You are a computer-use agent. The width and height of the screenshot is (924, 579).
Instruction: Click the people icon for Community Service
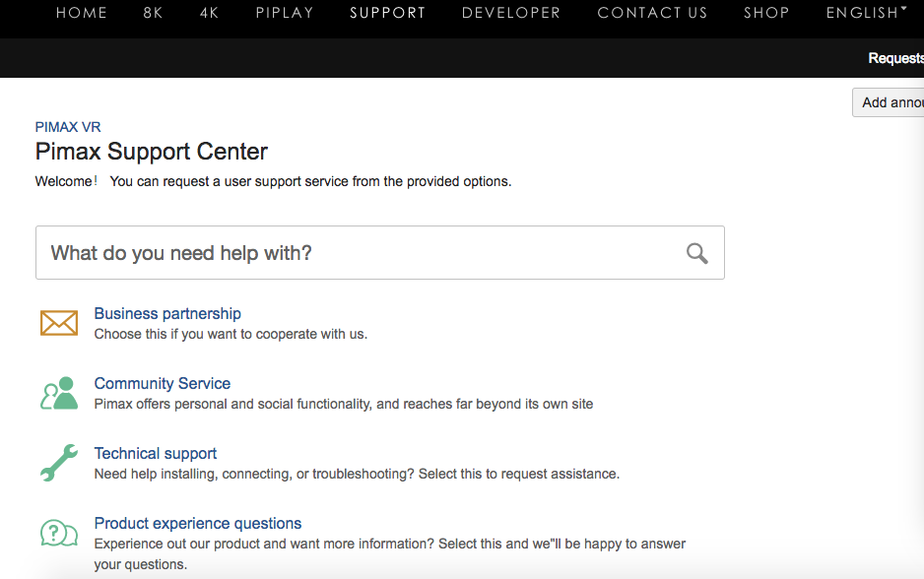pyautogui.click(x=59, y=393)
